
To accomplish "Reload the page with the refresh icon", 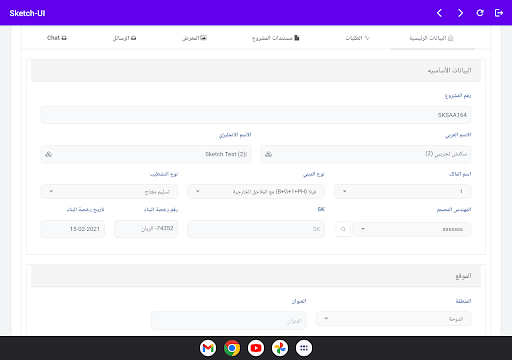I will point(480,13).
